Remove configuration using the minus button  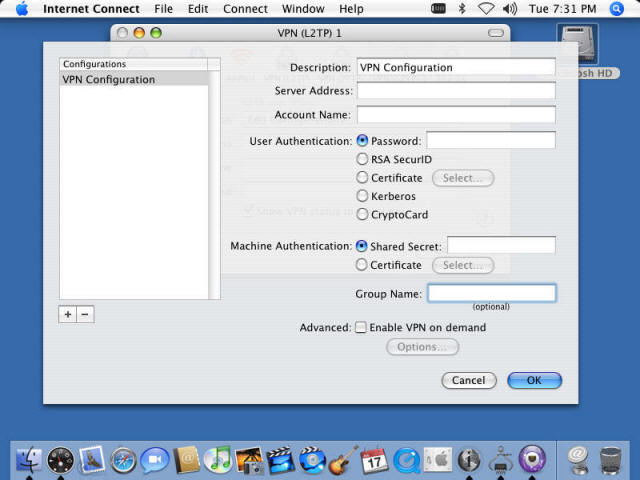pos(85,314)
